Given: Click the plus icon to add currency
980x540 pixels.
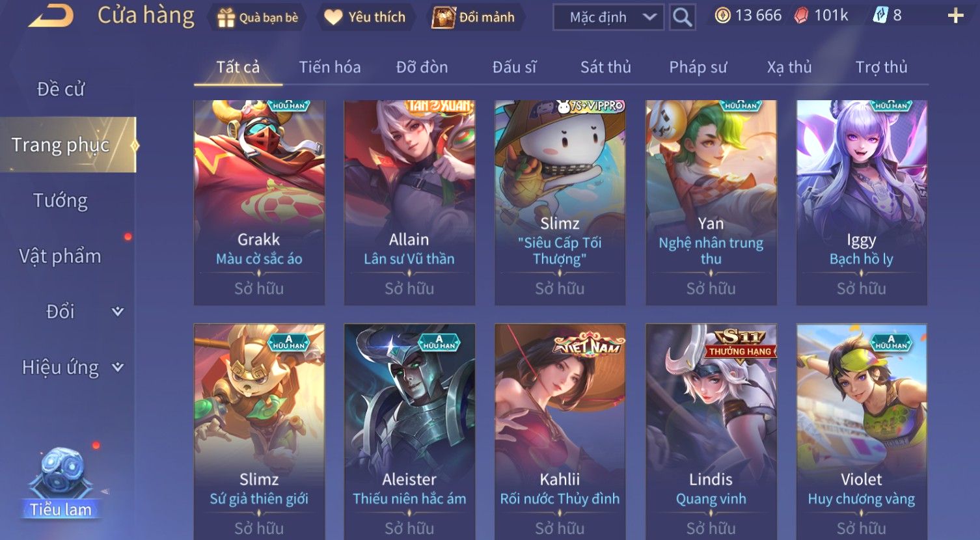Looking at the screenshot, I should tap(955, 16).
